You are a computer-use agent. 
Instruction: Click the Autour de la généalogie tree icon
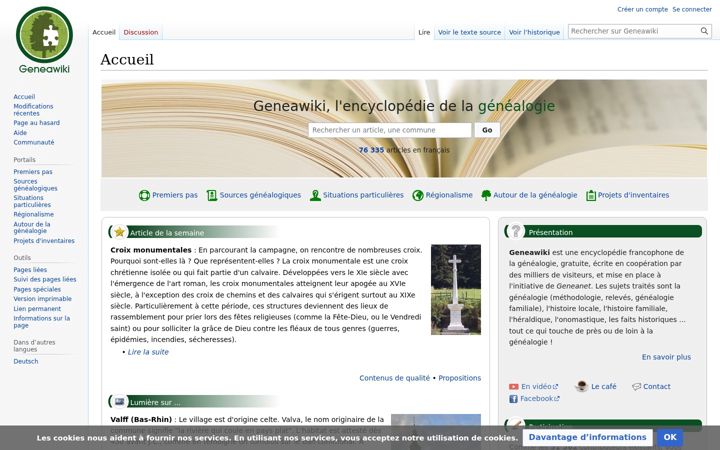(x=486, y=195)
